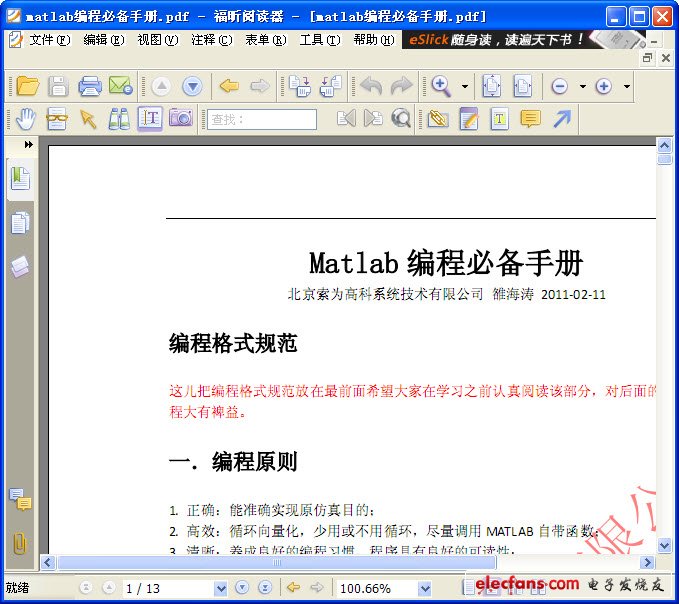
Task: Open the Bookmarks panel in sidebar
Action: tap(20, 179)
